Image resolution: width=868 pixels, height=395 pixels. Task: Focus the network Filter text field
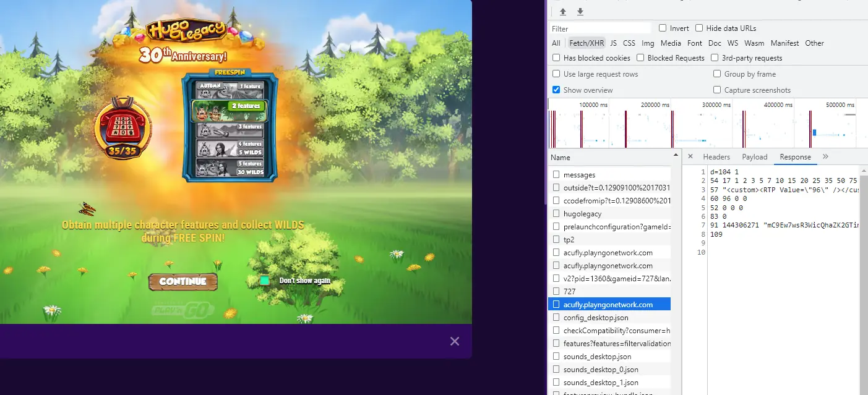[600, 28]
